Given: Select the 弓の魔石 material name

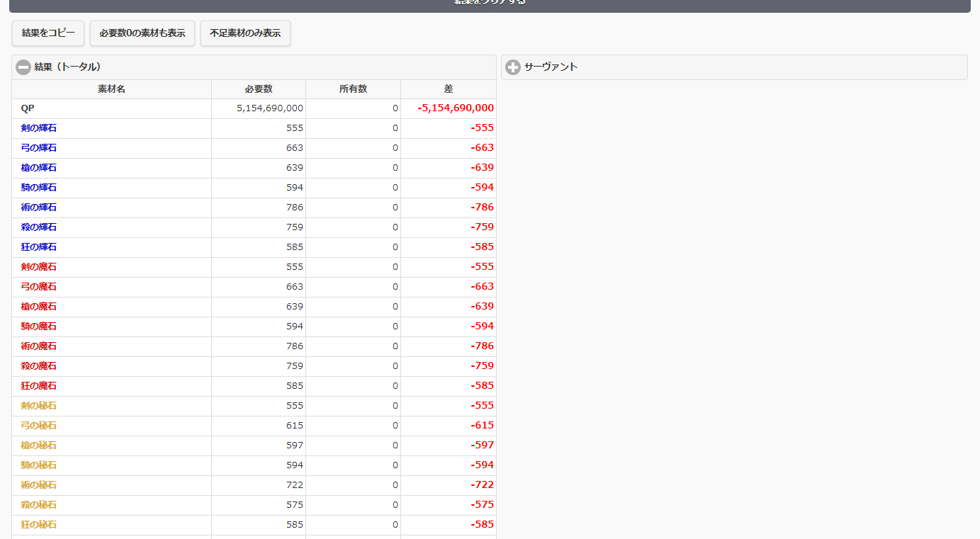Looking at the screenshot, I should pos(39,287).
